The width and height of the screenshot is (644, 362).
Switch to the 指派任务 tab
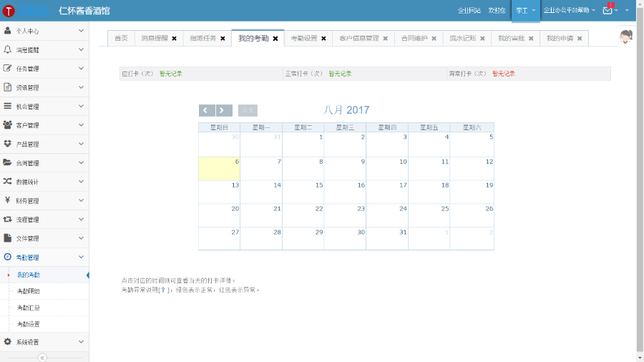(203, 38)
